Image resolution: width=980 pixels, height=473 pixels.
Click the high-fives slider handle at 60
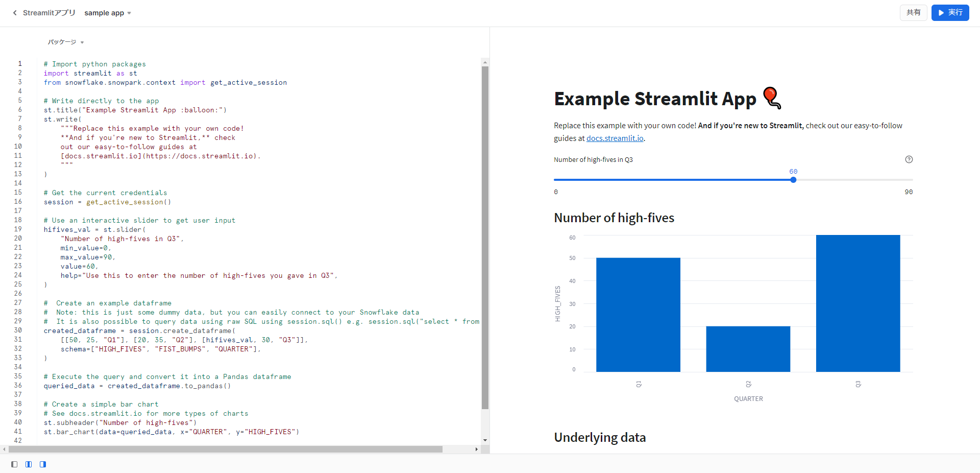[x=793, y=180]
